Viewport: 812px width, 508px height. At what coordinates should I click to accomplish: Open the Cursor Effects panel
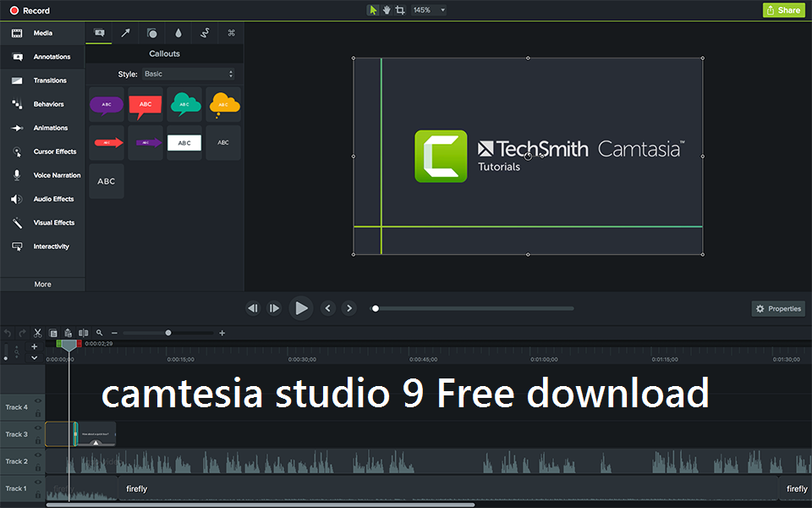click(x=42, y=152)
